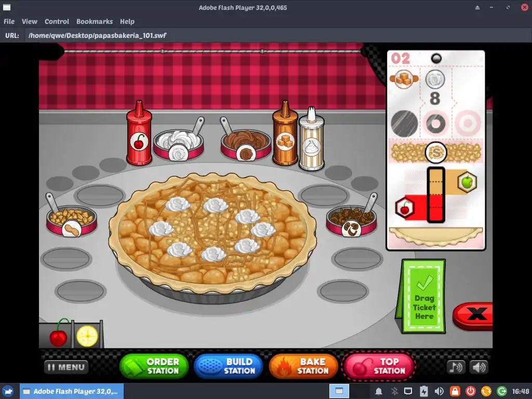532x399 pixels.
Task: Click the URL path field
Action: click(277, 35)
